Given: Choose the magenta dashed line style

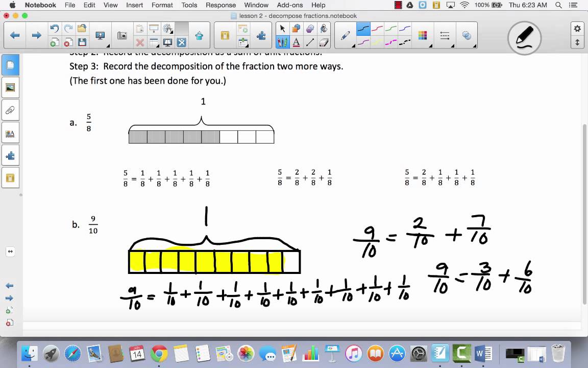Looking at the screenshot, I should (x=391, y=42).
